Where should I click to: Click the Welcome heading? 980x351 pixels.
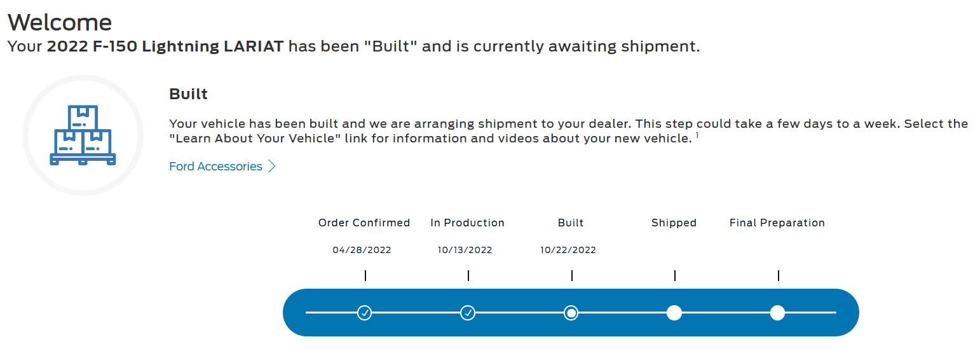[x=60, y=23]
